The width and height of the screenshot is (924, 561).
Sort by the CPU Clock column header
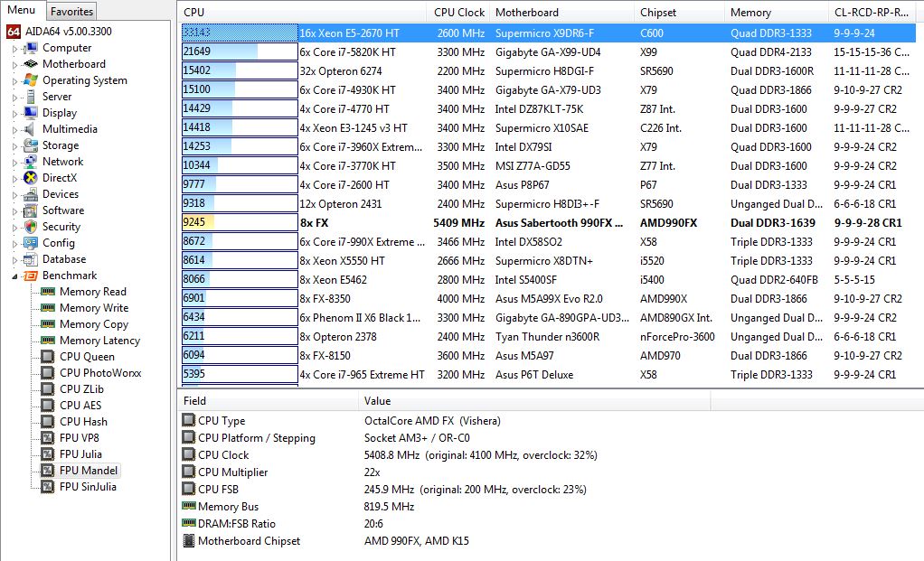pos(458,13)
